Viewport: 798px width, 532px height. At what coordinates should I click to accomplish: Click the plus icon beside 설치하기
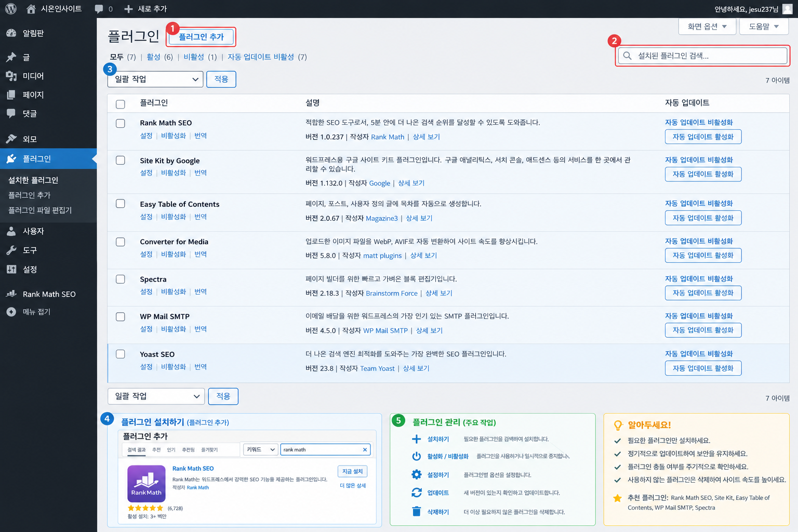click(416, 439)
